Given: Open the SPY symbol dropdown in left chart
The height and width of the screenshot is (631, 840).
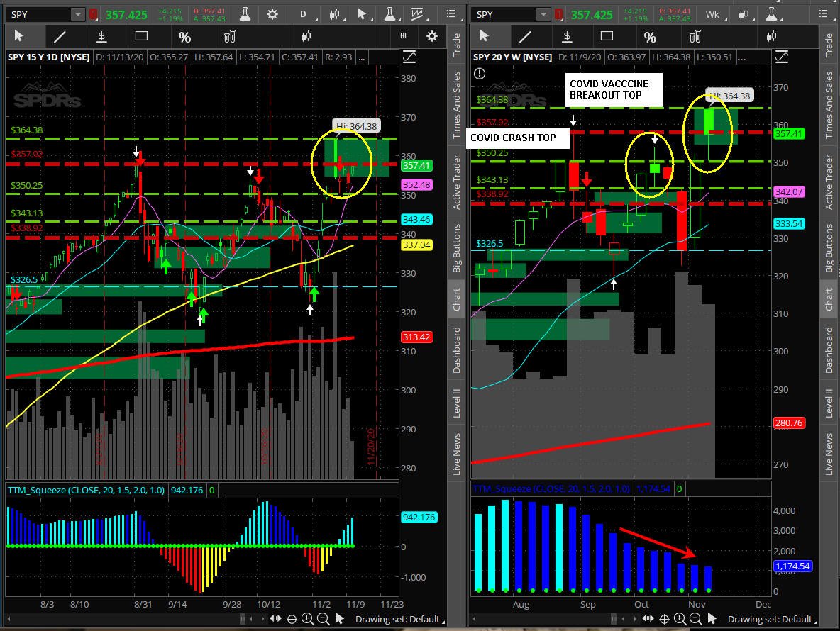Looking at the screenshot, I should (x=77, y=14).
